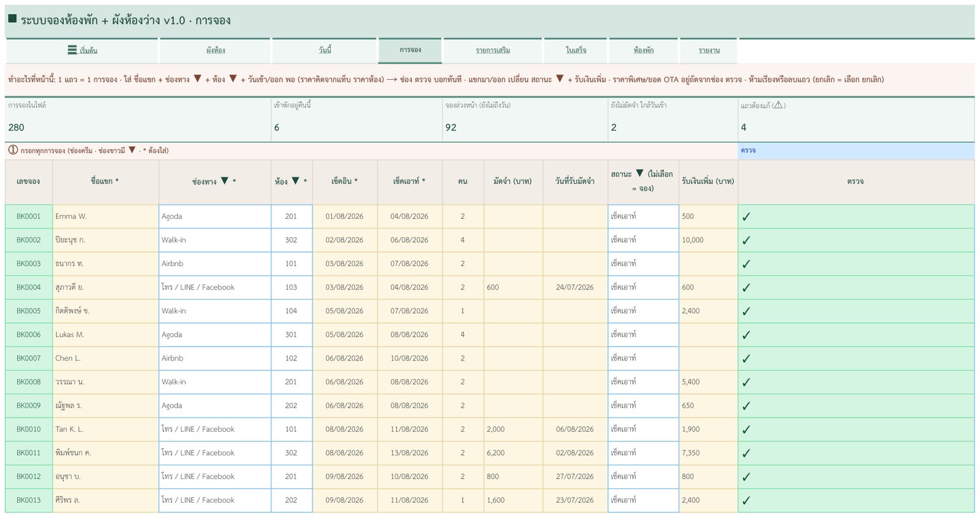Click the advance bookings value 92
Screen dimensions: 980x518
(451, 128)
